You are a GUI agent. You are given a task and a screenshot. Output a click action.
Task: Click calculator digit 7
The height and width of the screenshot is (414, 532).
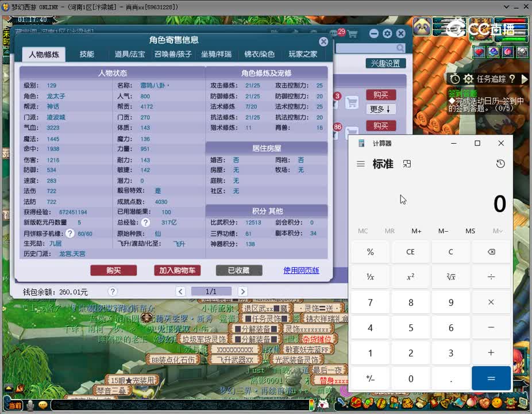tap(370, 302)
